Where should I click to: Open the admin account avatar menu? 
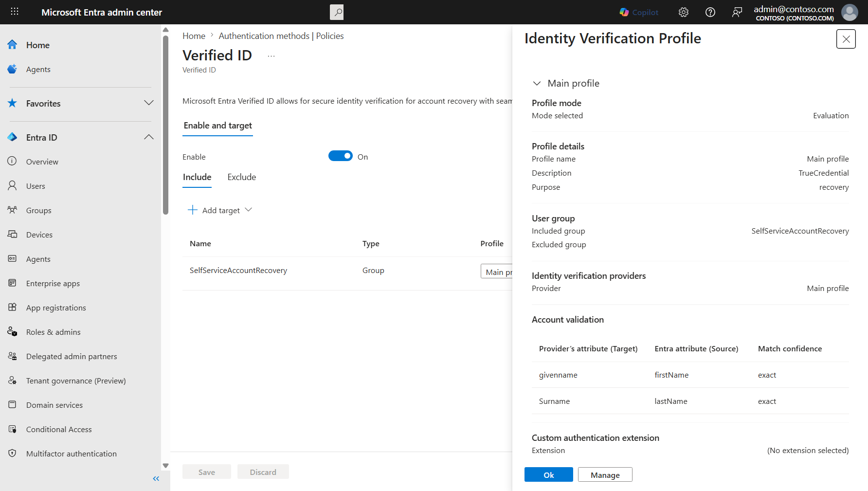click(x=850, y=12)
